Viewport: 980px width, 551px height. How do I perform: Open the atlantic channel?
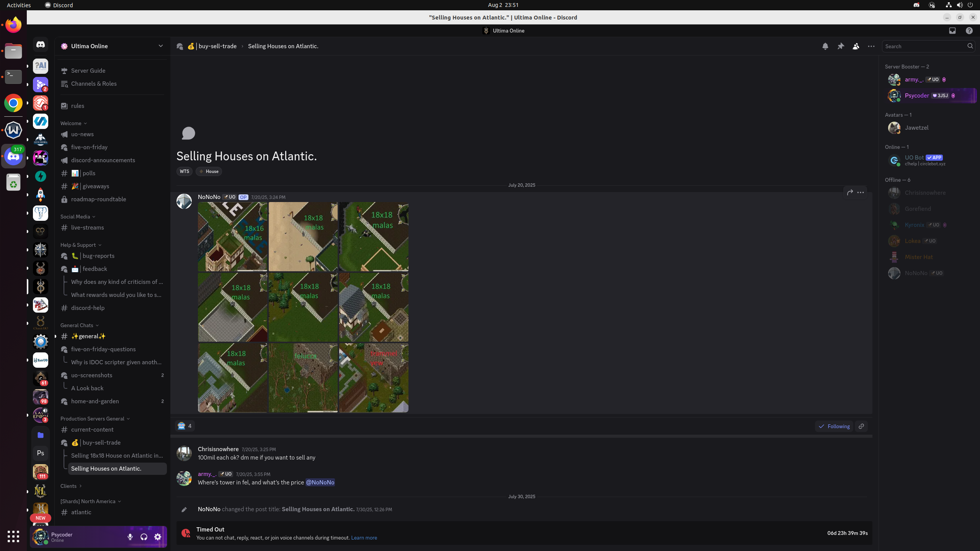click(112, 512)
